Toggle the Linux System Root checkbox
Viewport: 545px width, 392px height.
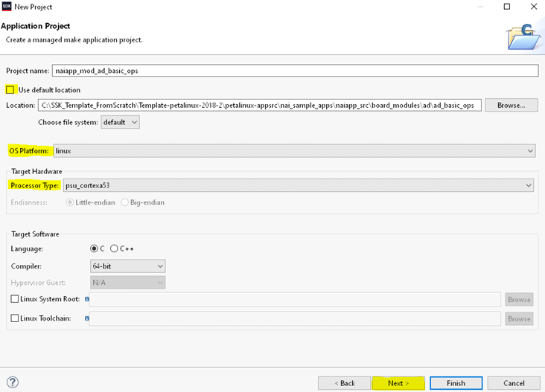(16, 299)
